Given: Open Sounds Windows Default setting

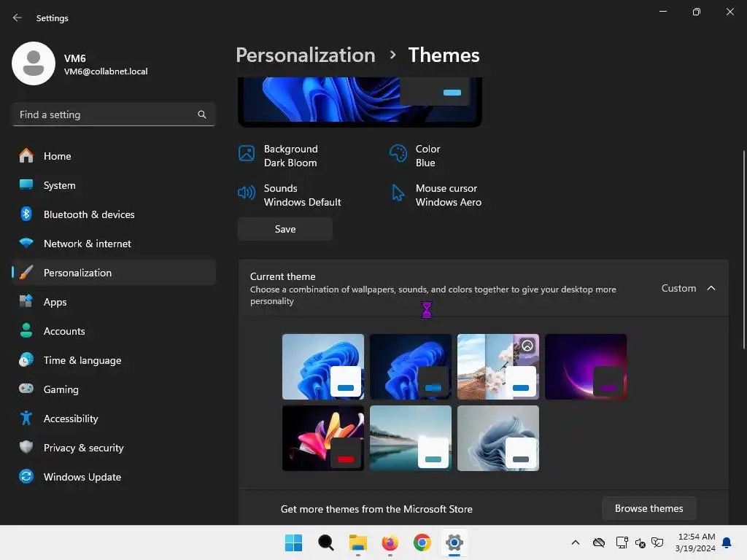Looking at the screenshot, I should coord(302,195).
